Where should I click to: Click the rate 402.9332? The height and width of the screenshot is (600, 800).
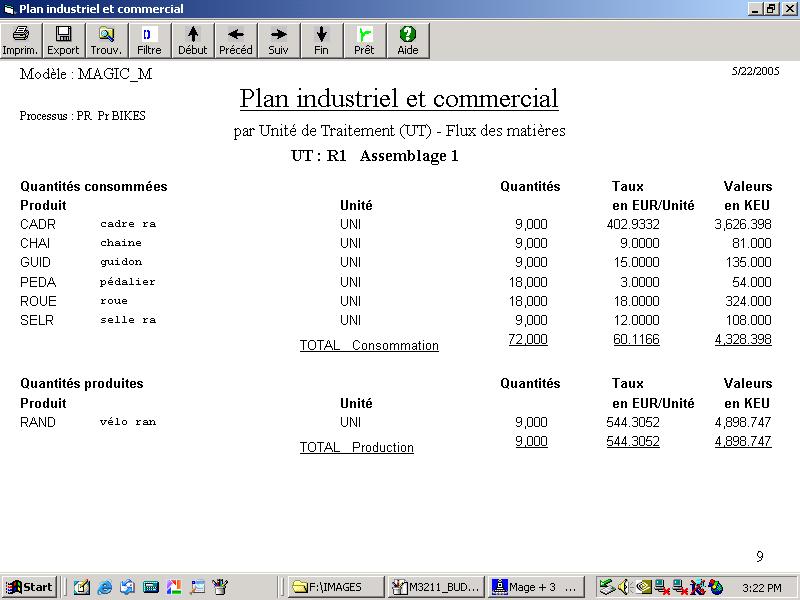633,224
